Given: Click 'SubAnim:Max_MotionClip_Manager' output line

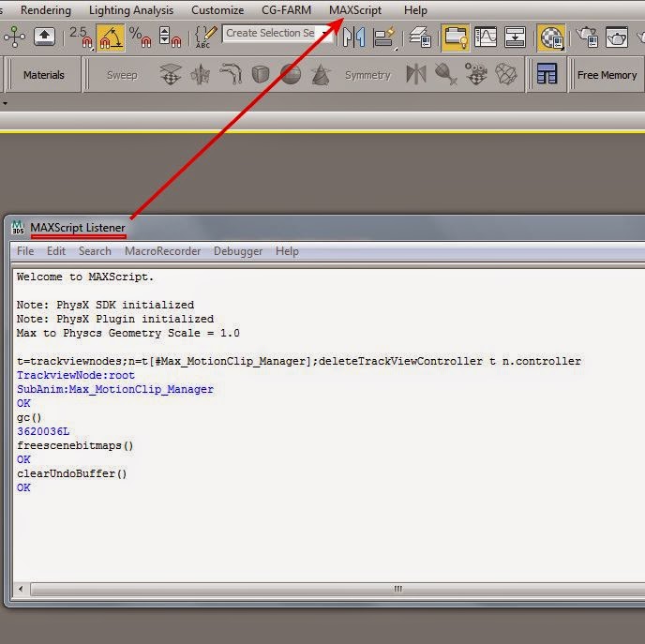Looking at the screenshot, I should point(115,389).
